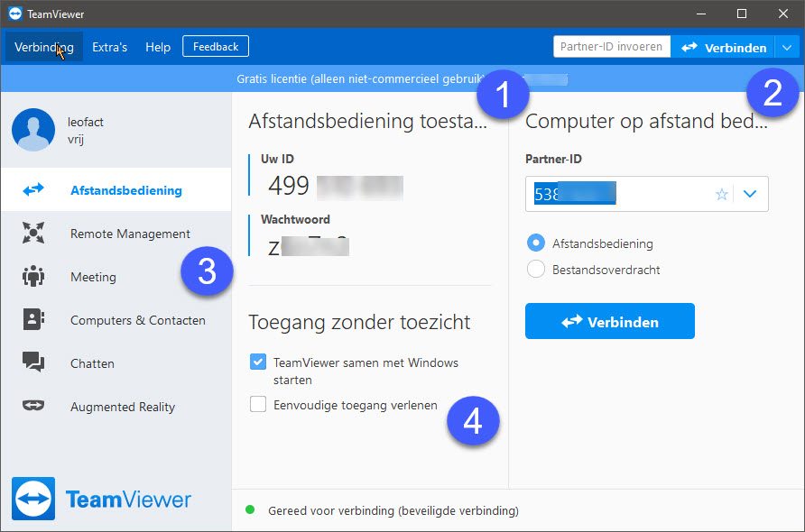
Task: Click the Computers & Contacten address book icon
Action: point(33,319)
